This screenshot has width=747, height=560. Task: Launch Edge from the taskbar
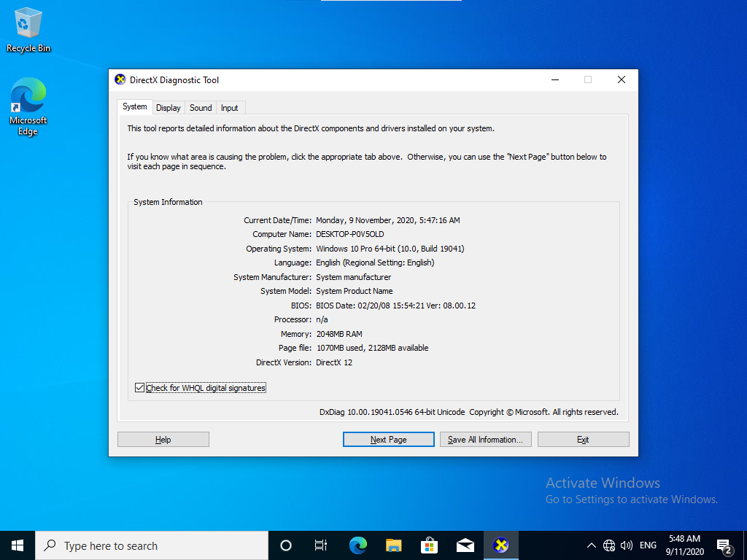coord(357,545)
